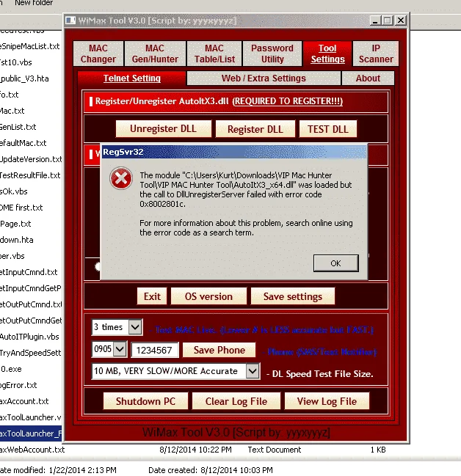
Task: Open the MAC Gen/Hunter tab
Action: point(155,54)
